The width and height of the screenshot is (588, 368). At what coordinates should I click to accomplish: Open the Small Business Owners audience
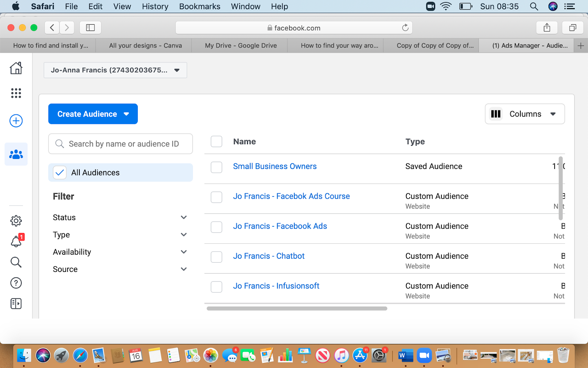coord(275,166)
